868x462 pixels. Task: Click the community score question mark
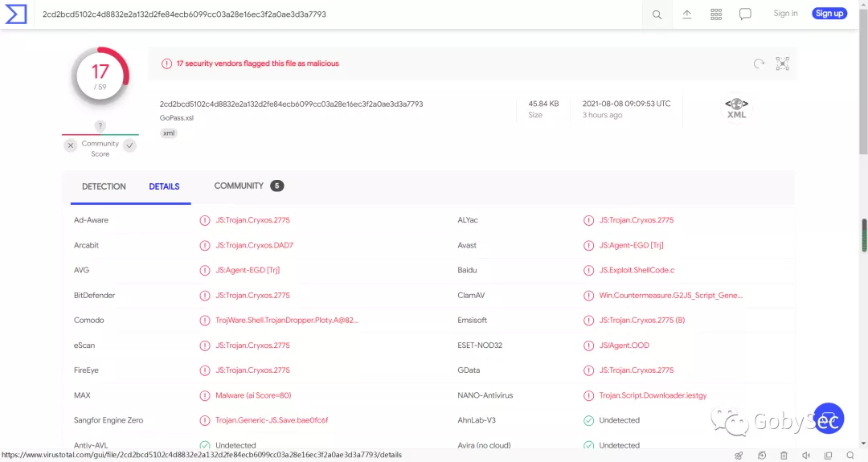tap(100, 126)
